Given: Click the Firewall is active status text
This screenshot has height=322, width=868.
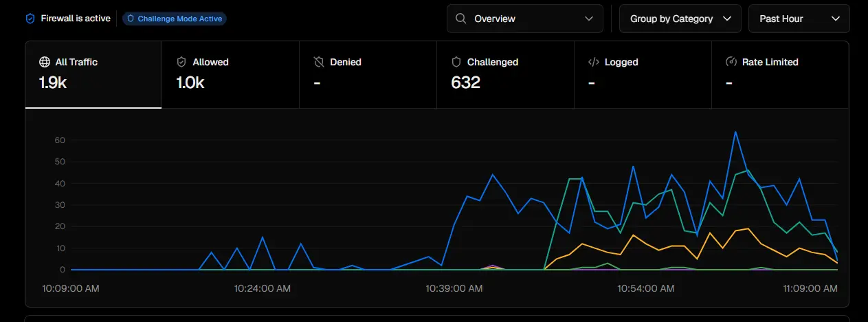Looking at the screenshot, I should [76, 19].
